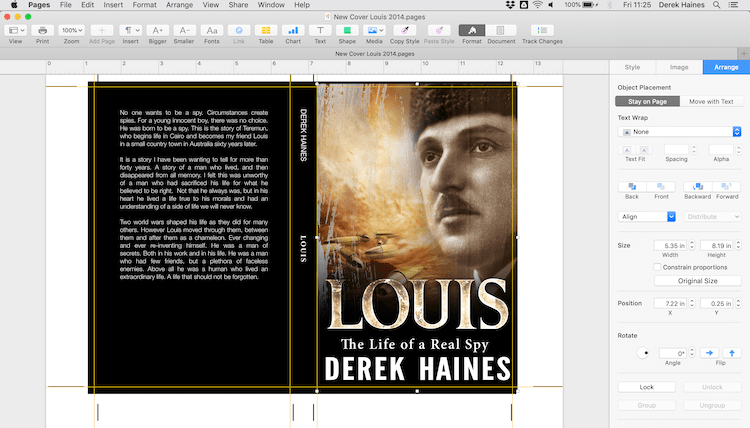Open the Edit menu

(87, 5)
